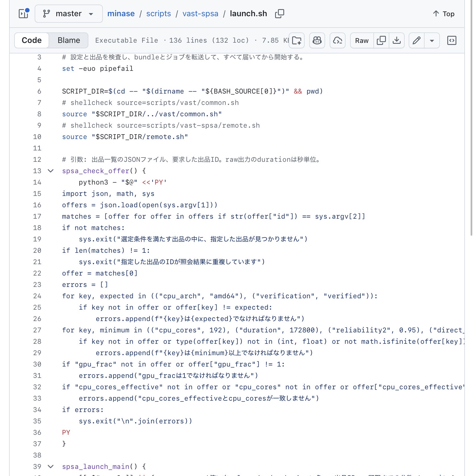
Task: Open the Raw file view
Action: [x=362, y=40]
